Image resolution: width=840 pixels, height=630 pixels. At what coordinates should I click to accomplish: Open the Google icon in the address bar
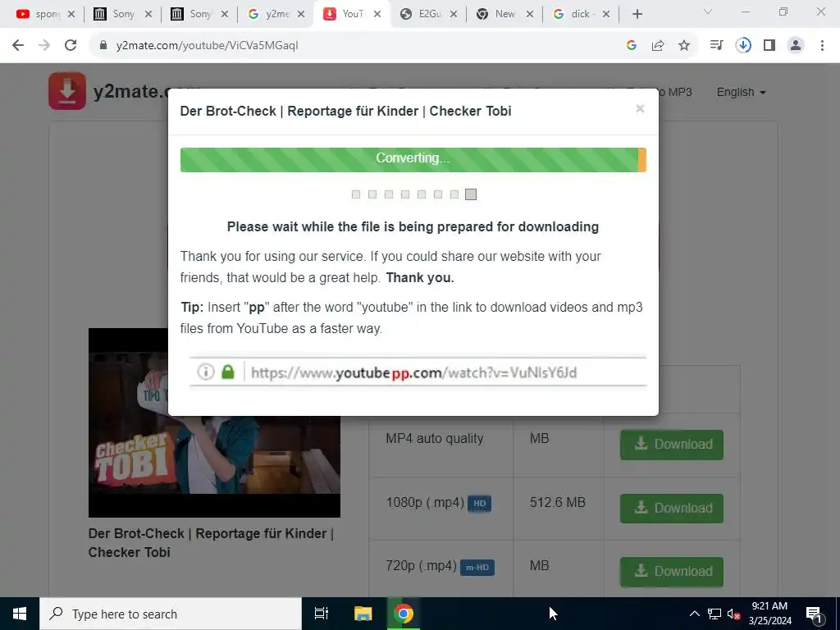(x=632, y=46)
